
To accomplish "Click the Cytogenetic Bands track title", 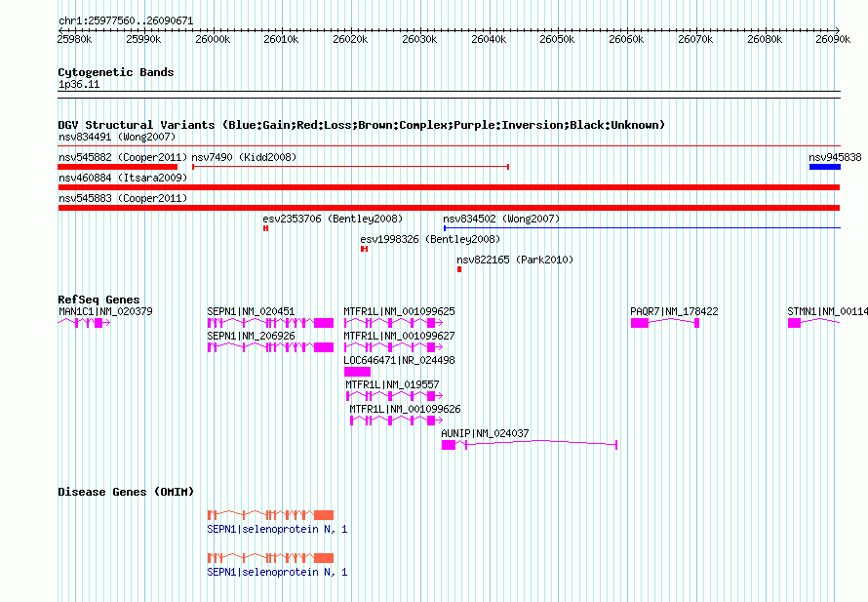I will [x=116, y=72].
